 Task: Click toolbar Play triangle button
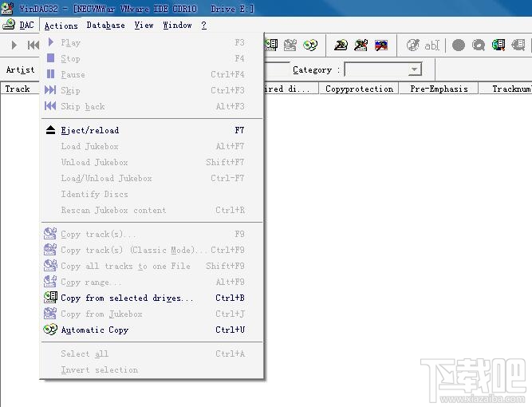click(14, 45)
